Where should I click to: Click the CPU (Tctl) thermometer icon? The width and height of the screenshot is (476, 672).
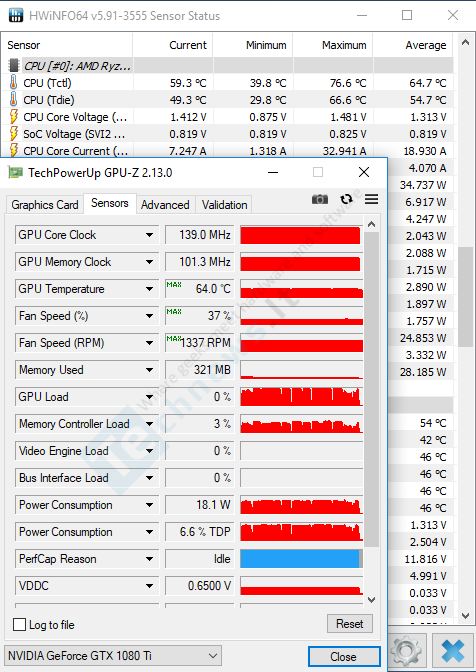click(14, 83)
